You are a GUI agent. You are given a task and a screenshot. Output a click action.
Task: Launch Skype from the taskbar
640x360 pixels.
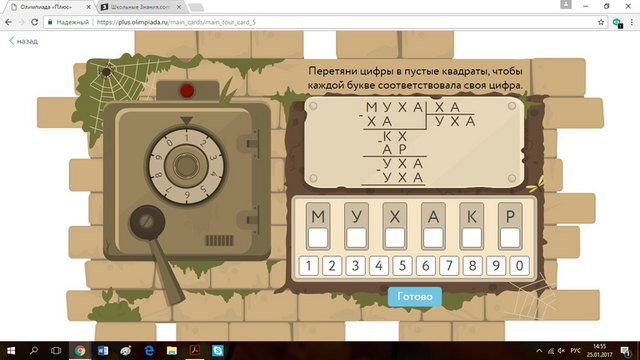[218, 351]
